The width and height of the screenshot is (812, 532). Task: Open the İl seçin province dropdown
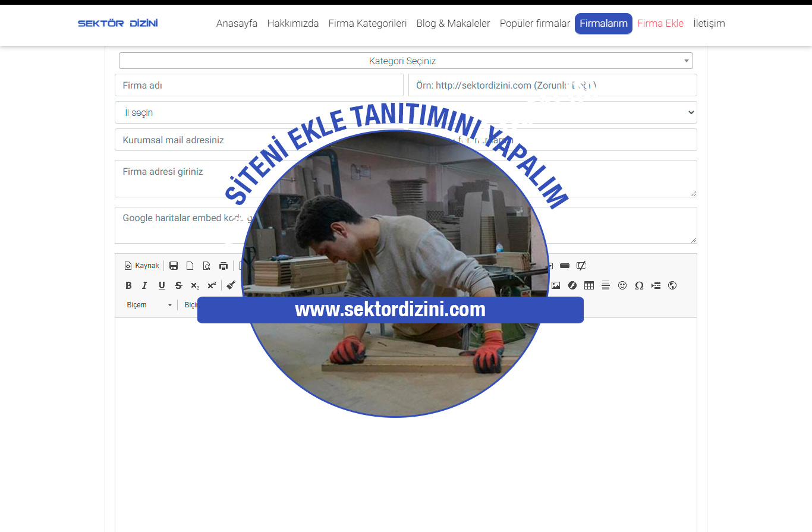405,112
